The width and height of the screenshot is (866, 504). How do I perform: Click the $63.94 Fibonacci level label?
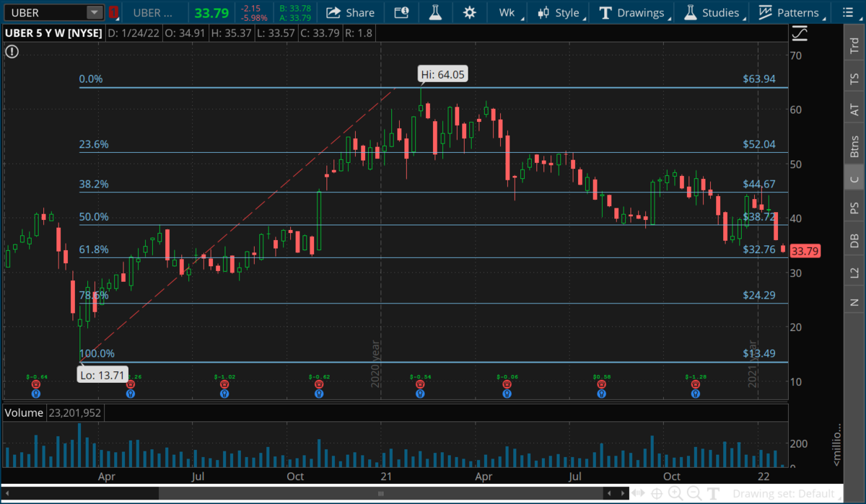coord(759,79)
